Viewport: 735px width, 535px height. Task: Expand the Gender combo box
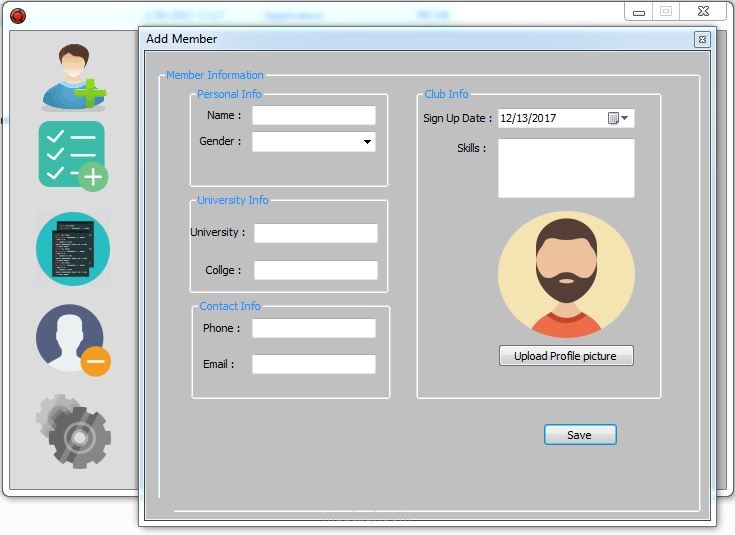368,142
